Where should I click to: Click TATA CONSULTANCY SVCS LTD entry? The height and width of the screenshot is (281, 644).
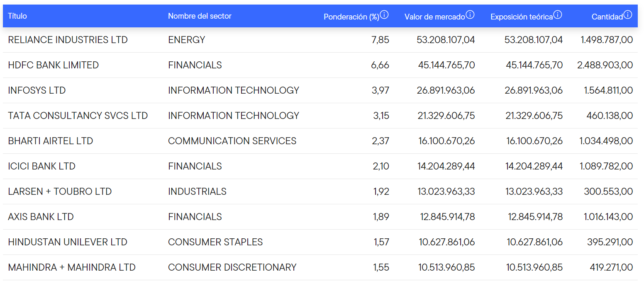78,116
